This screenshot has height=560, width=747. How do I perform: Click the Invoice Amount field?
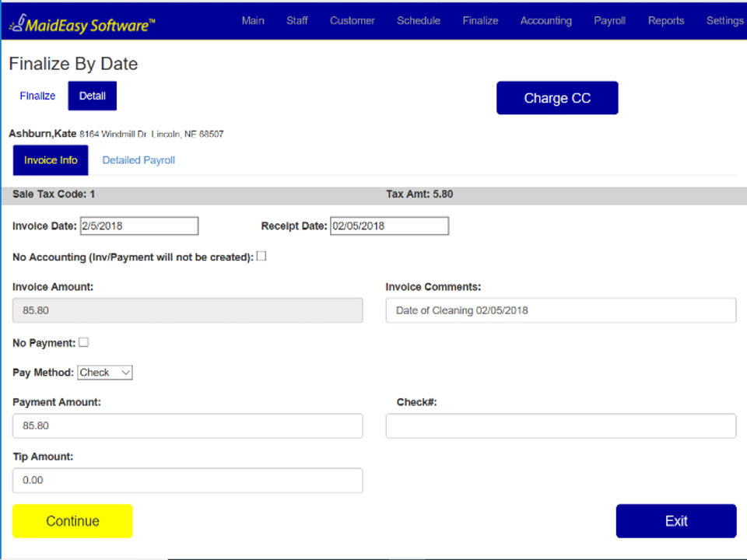(188, 310)
